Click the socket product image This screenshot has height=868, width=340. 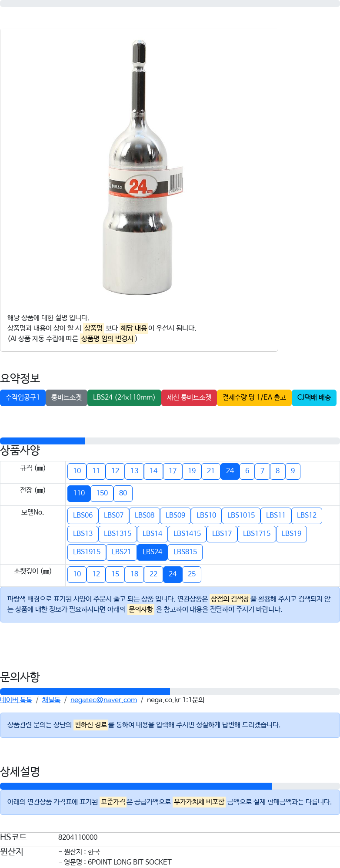pyautogui.click(x=139, y=167)
